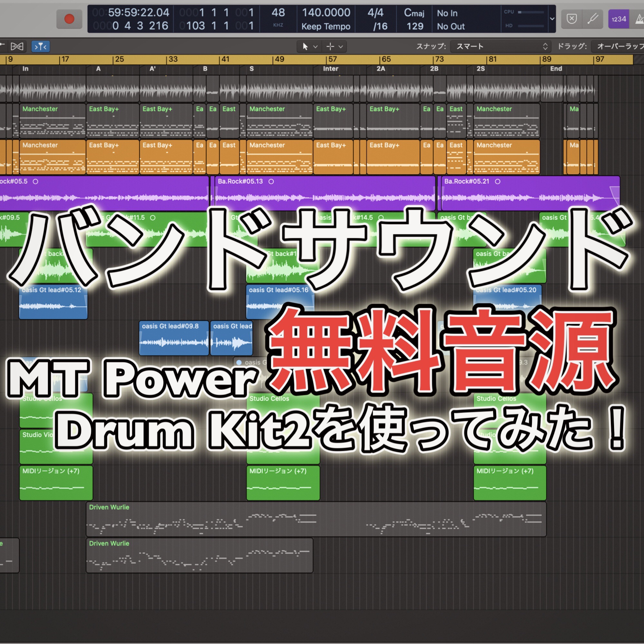
Task: Toggle the Replace mode shield icon
Action: [x=572, y=19]
